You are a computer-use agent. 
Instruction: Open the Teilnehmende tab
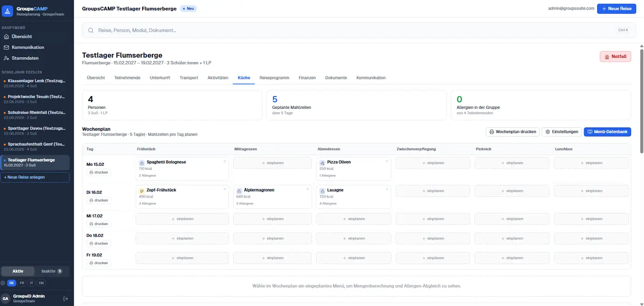pos(127,78)
